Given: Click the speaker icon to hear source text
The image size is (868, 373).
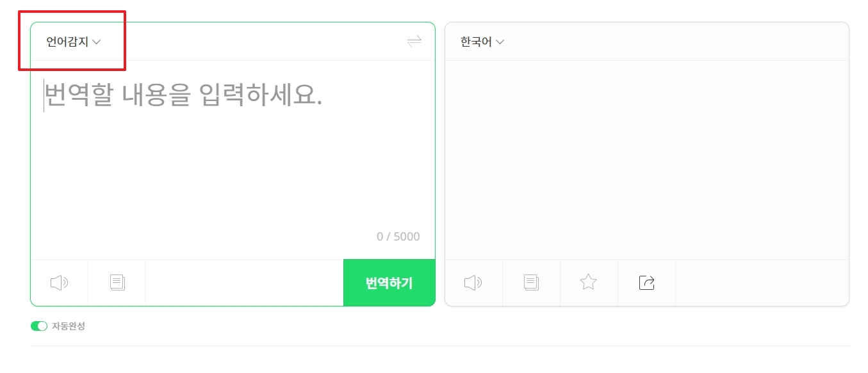Looking at the screenshot, I should click(x=58, y=282).
